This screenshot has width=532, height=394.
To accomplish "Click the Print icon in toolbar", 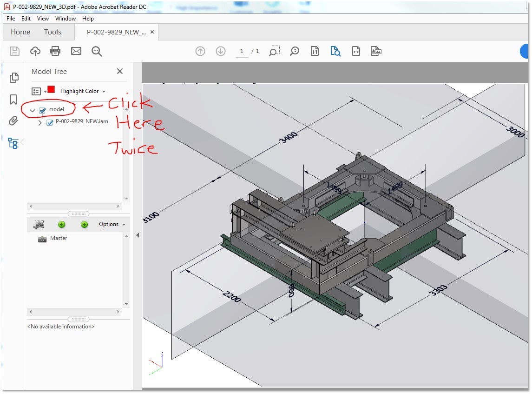I will click(55, 51).
